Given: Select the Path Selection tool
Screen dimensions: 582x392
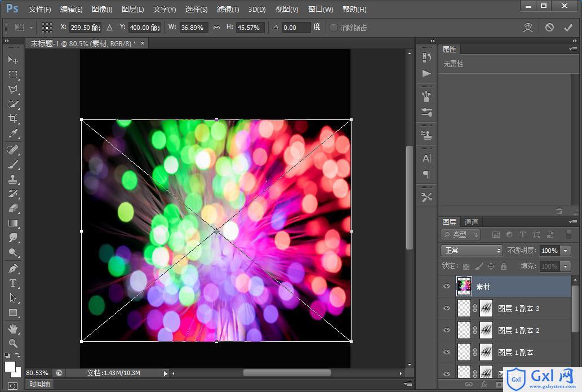Looking at the screenshot, I should pyautogui.click(x=13, y=298).
